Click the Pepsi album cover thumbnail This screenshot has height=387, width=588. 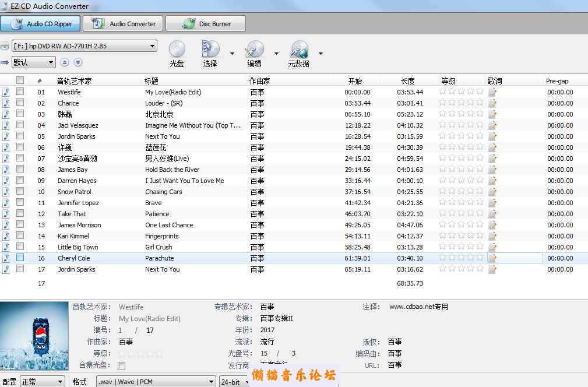34,336
